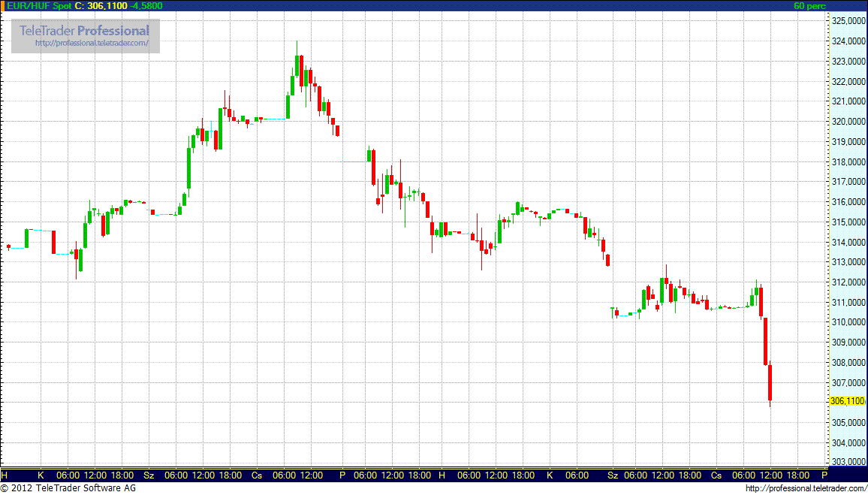868x495 pixels.
Task: Click the 313,0000 price axis label
Action: point(848,261)
